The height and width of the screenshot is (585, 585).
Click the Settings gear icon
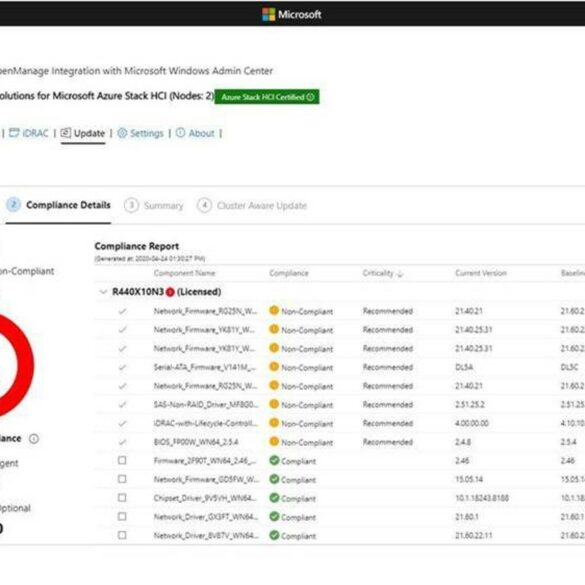point(122,133)
